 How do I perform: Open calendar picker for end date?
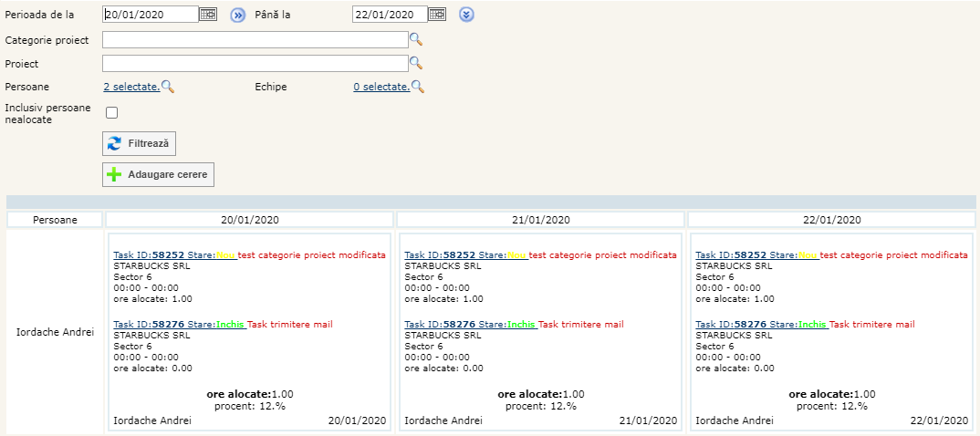(x=437, y=15)
